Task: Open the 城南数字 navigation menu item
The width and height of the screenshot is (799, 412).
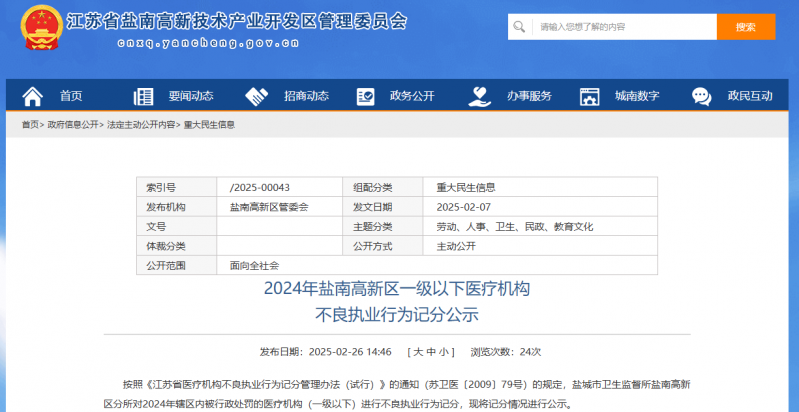Action: (x=636, y=96)
